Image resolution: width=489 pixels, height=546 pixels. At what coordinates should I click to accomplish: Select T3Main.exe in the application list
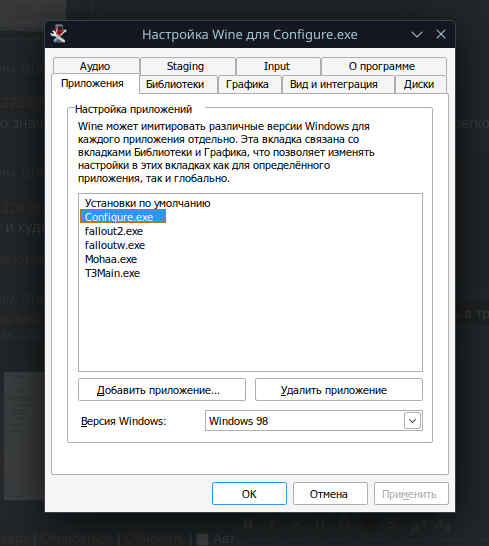coord(112,273)
